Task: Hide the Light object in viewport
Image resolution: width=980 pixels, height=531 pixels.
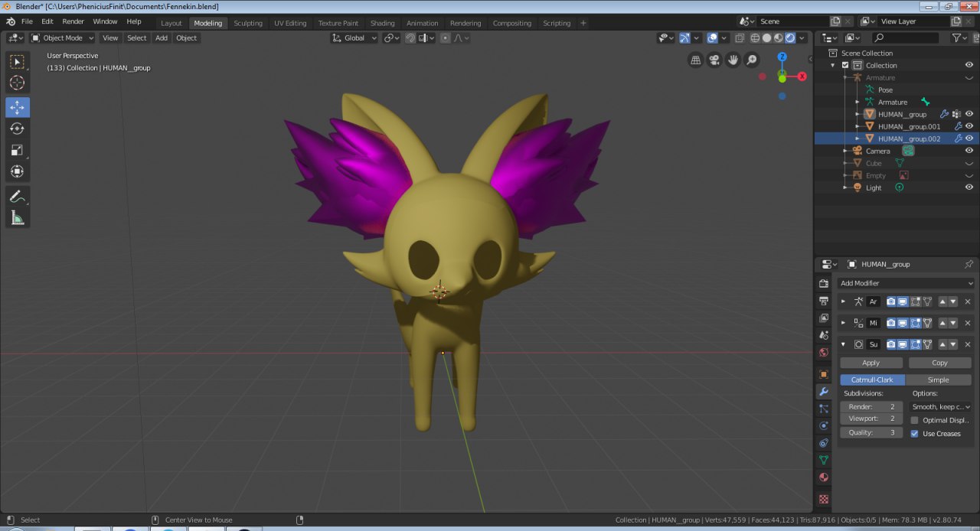Action: click(969, 187)
